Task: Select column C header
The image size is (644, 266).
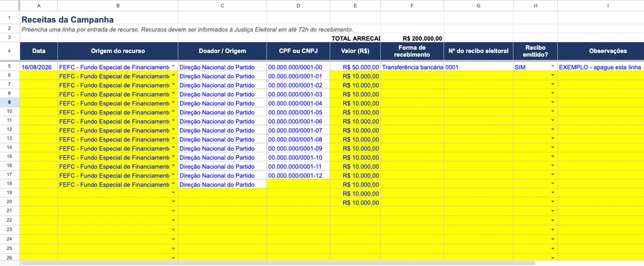Action: [x=222, y=5]
